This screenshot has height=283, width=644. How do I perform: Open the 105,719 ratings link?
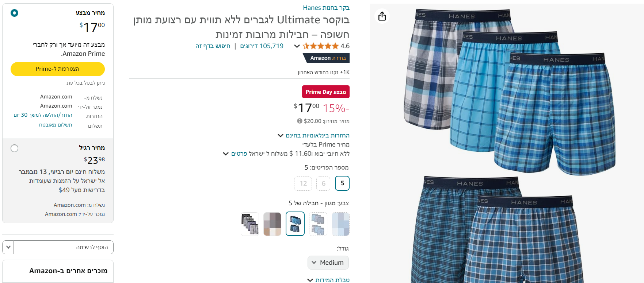[262, 46]
